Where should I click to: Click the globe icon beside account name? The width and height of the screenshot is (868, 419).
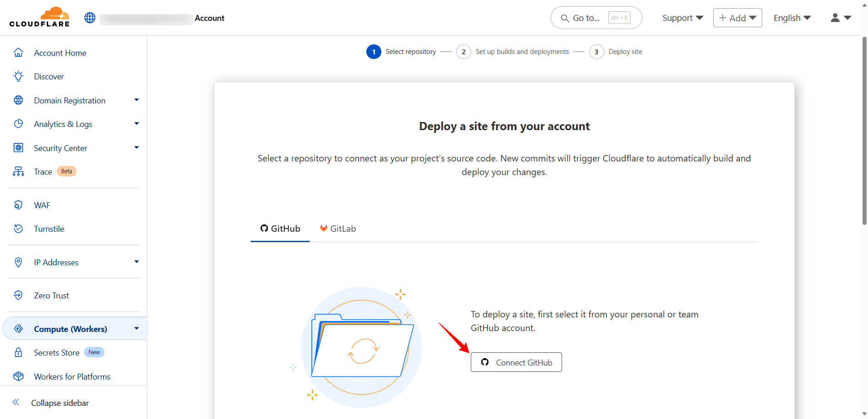[90, 18]
